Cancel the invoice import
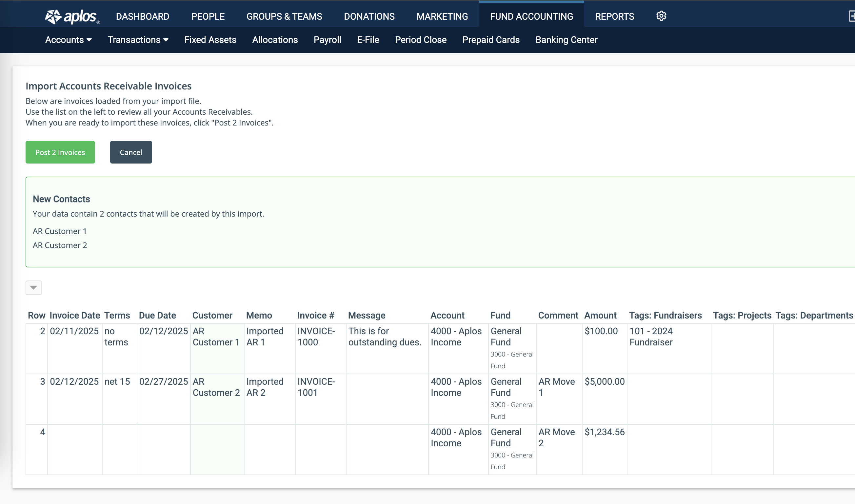 131,152
